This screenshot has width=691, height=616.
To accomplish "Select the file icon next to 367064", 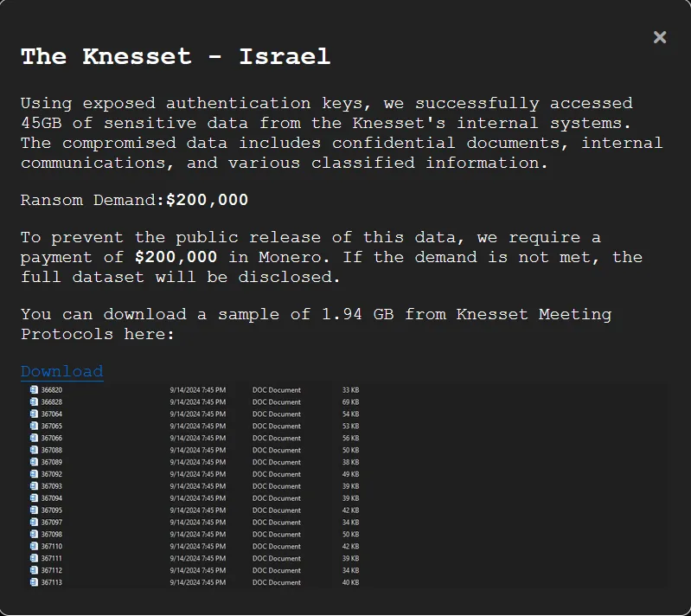I will tap(34, 414).
